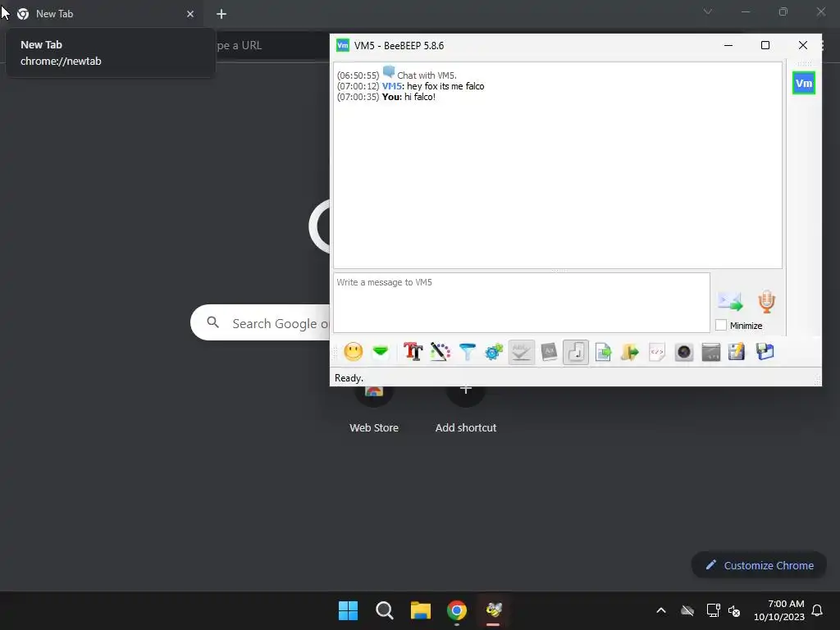This screenshot has width=840, height=630.
Task: Open a new Chrome tab with plus
Action: (x=221, y=14)
